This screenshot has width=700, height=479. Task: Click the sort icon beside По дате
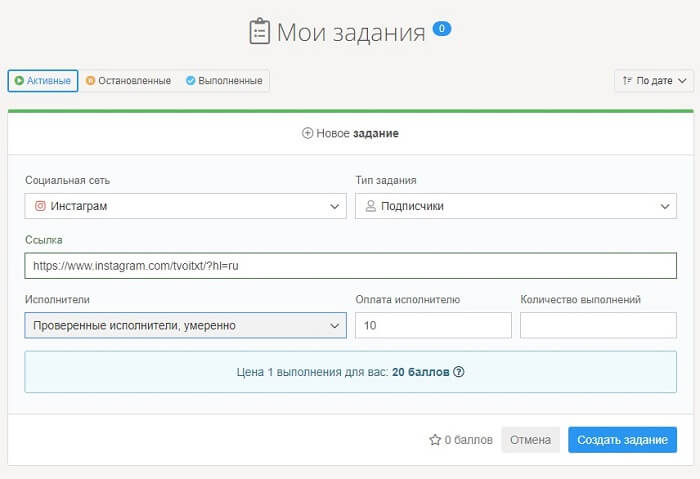click(x=627, y=80)
